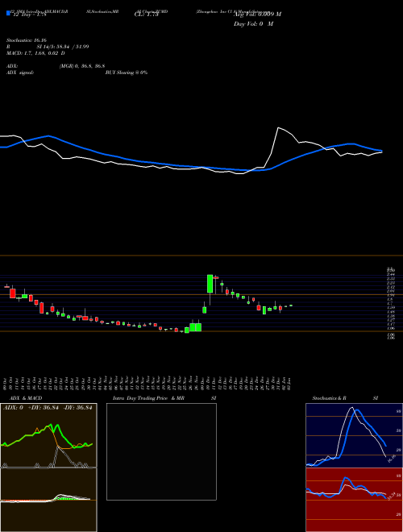The image size is (403, 532).
Task: Click the 'ADX: 0 +DY: 36.84 -DY: 36.84' header
Action: (48, 408)
